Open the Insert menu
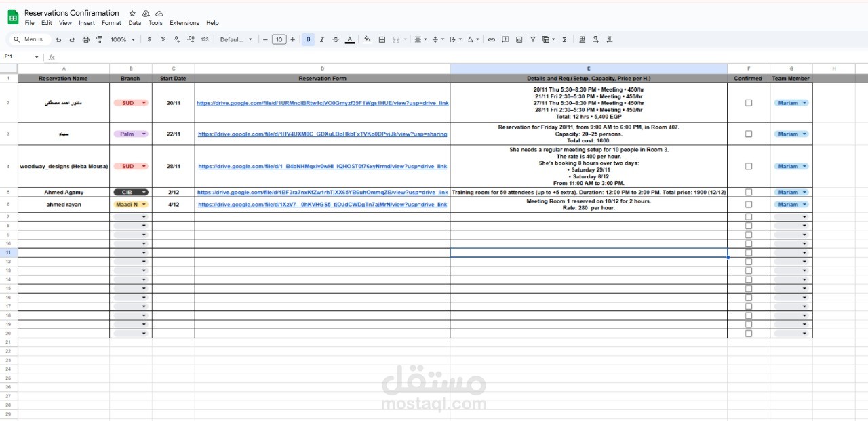 coord(87,23)
